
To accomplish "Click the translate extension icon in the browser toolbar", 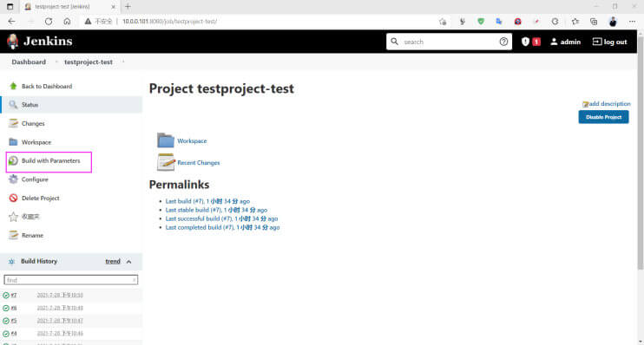I will (x=499, y=22).
